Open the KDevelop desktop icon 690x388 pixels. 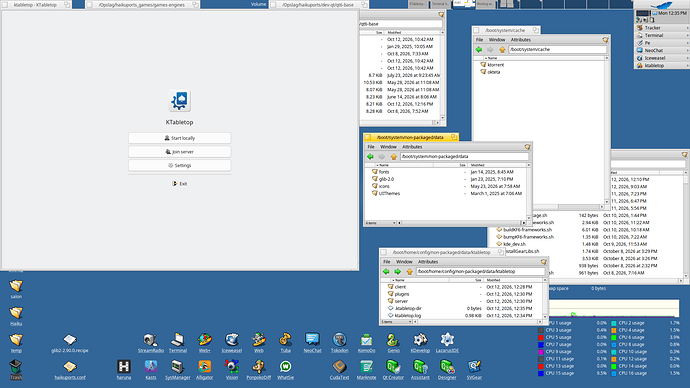(420, 343)
